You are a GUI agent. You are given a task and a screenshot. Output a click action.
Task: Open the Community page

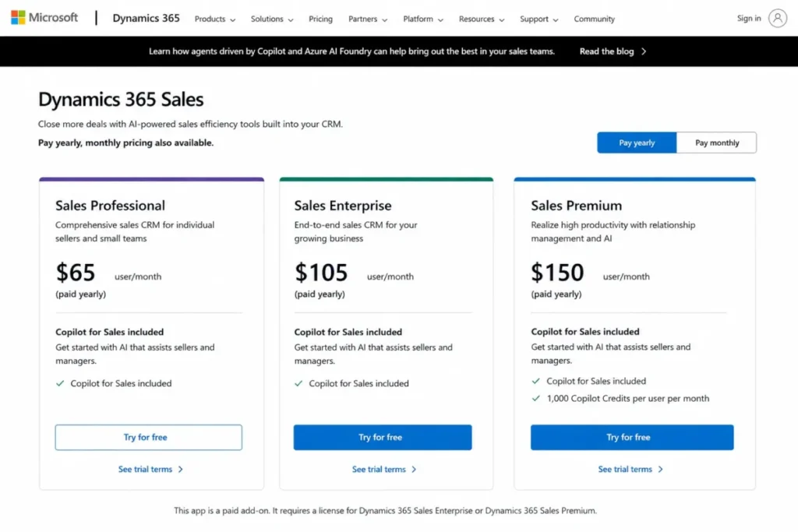(x=594, y=19)
